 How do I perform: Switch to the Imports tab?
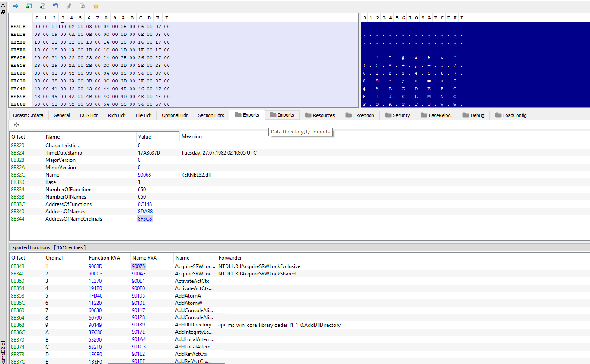click(x=282, y=115)
